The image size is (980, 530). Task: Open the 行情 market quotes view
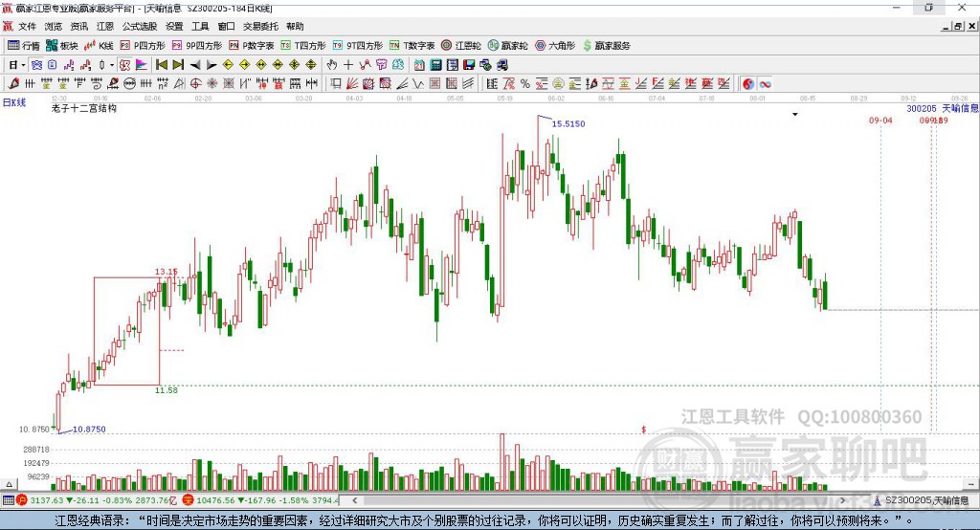[24, 46]
